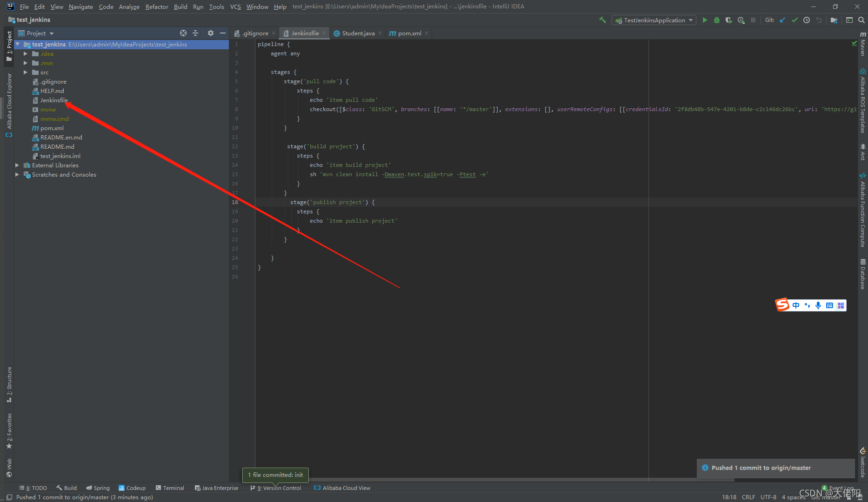Open Build tool window button
868x502 pixels.
67,488
